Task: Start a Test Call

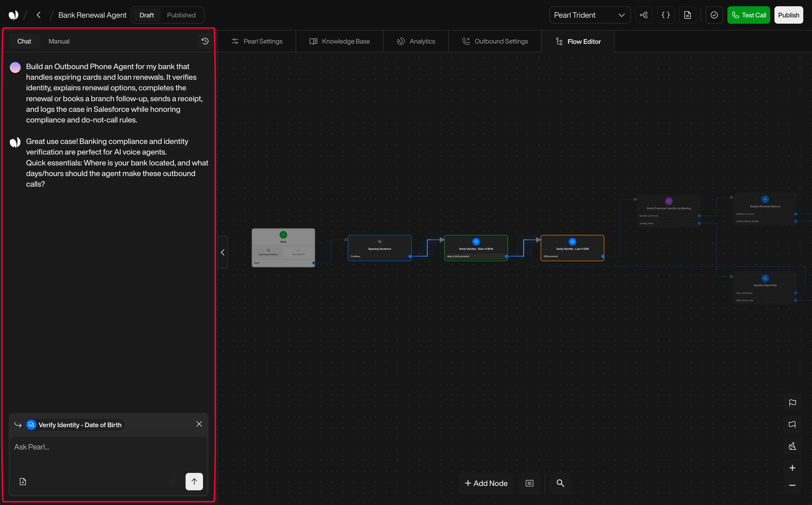Action: click(749, 15)
